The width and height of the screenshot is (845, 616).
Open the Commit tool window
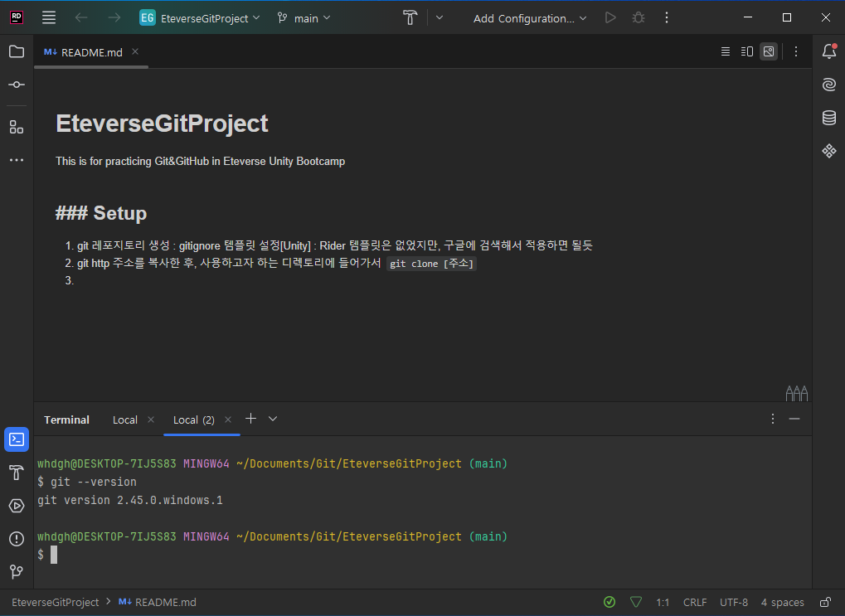(x=16, y=84)
